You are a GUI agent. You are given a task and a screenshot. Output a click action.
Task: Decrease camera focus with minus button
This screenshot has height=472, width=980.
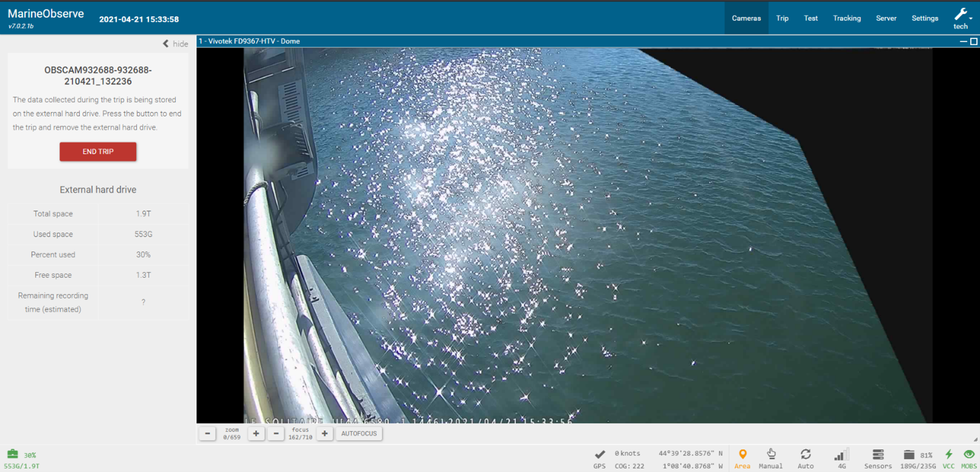pyautogui.click(x=276, y=434)
